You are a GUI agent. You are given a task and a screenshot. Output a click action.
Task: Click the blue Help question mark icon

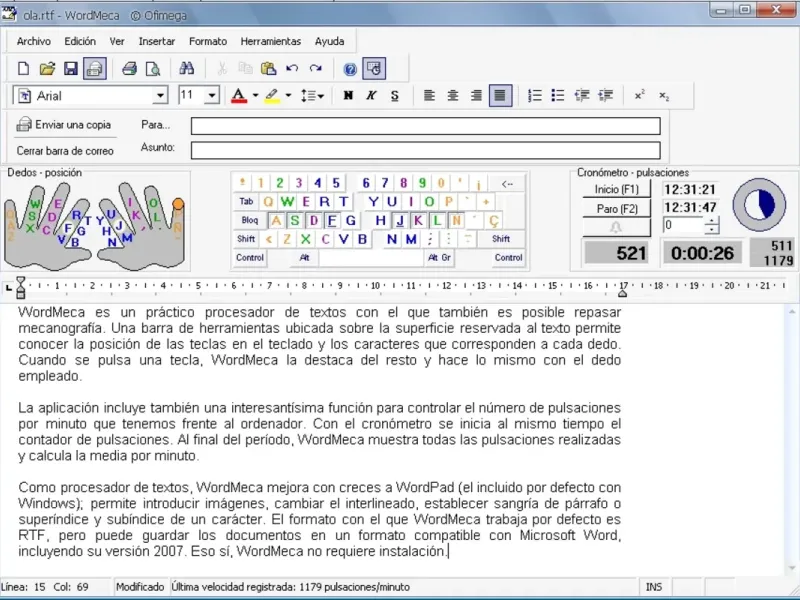coord(350,69)
